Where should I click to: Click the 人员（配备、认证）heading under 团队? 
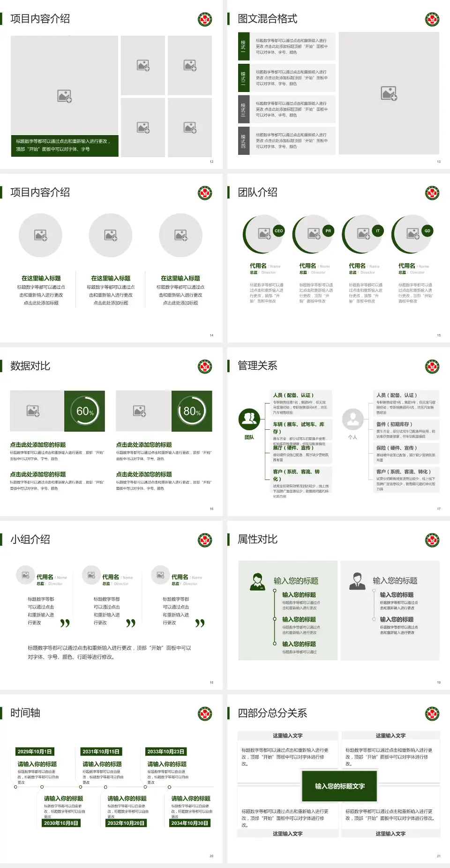click(293, 396)
